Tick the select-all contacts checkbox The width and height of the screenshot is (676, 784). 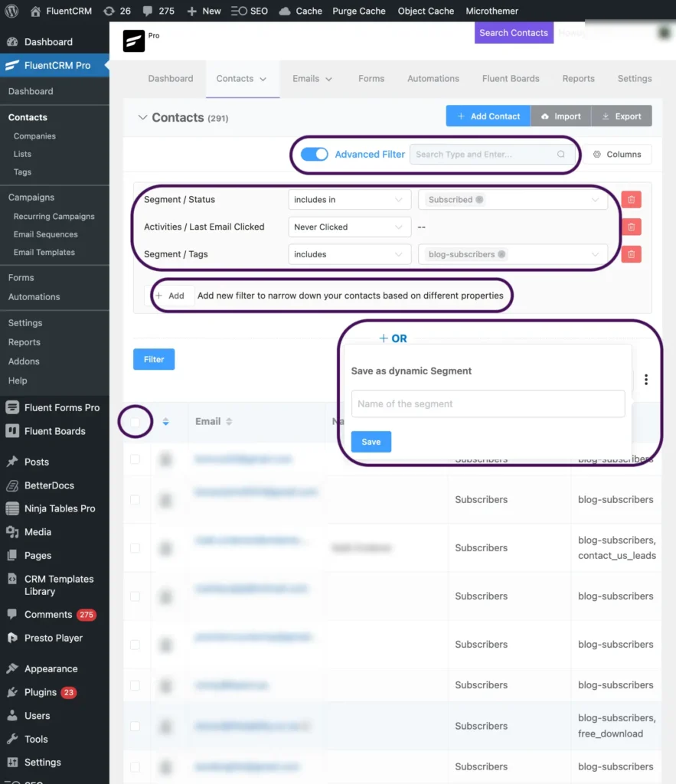point(135,422)
